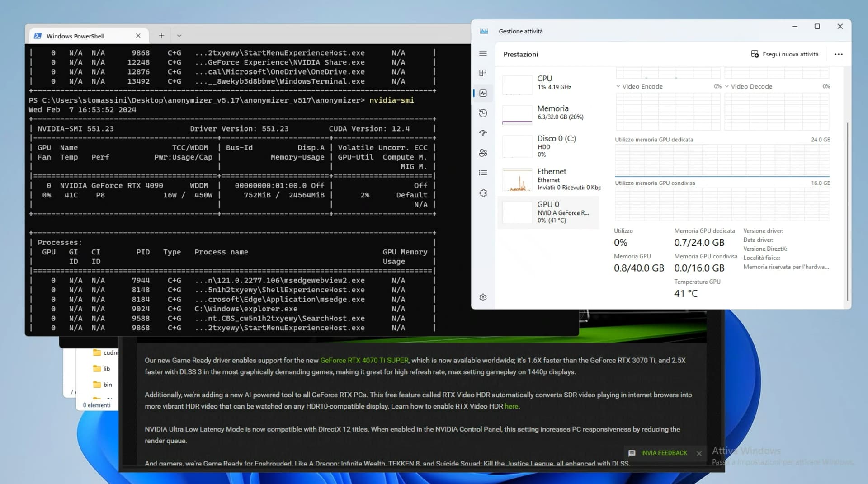Click the '0.7/24.0 GB' dedicated memory value
The height and width of the screenshot is (484, 868).
[699, 243]
